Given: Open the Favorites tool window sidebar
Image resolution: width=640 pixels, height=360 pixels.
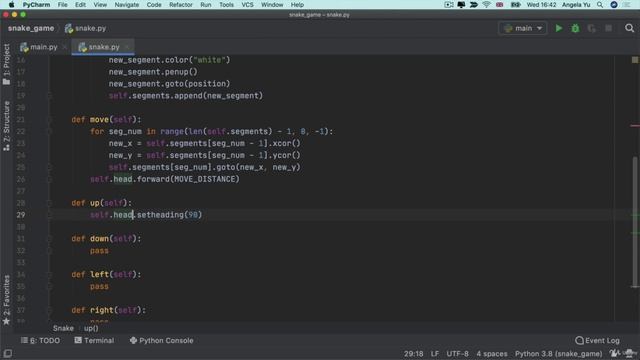Looking at the screenshot, I should point(6,300).
